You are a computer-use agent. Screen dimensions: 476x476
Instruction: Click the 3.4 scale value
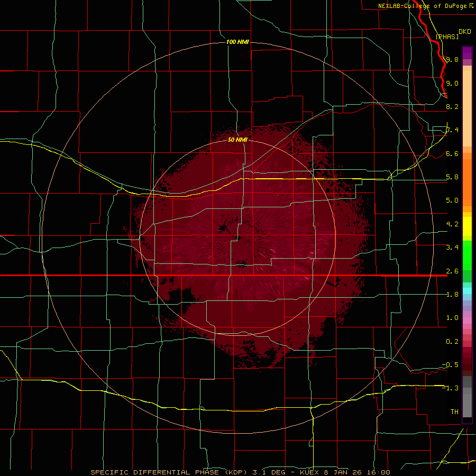tap(452, 248)
